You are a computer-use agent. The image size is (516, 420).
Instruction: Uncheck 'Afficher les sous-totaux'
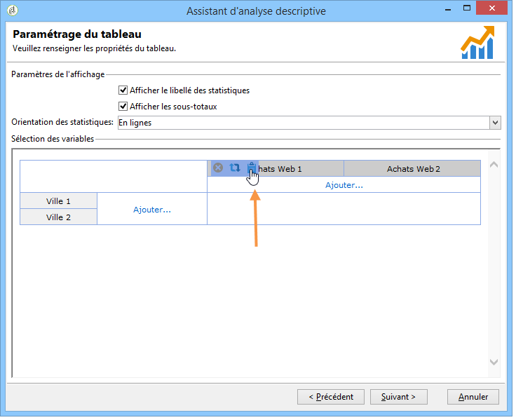[123, 107]
